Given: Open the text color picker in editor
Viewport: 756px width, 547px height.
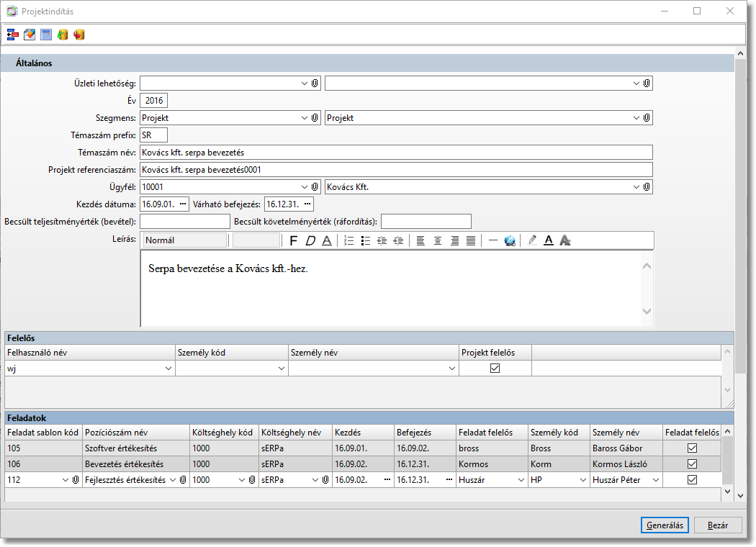Looking at the screenshot, I should tap(548, 240).
